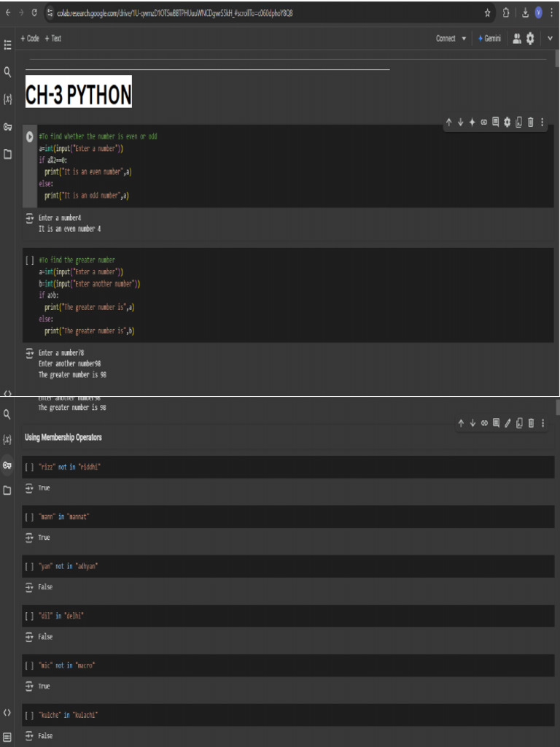Delete the 'Using Membership Operators' text cell
This screenshot has width=560, height=747.
coord(531,423)
